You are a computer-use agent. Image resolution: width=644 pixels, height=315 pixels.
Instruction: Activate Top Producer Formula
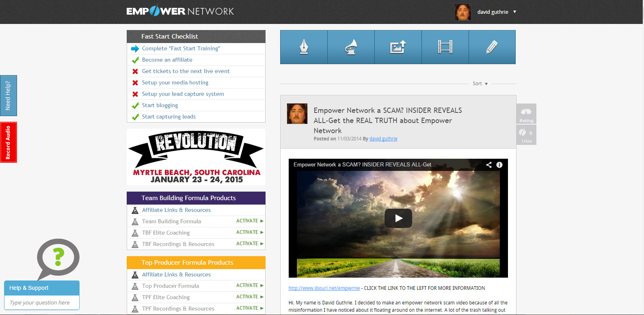point(250,285)
